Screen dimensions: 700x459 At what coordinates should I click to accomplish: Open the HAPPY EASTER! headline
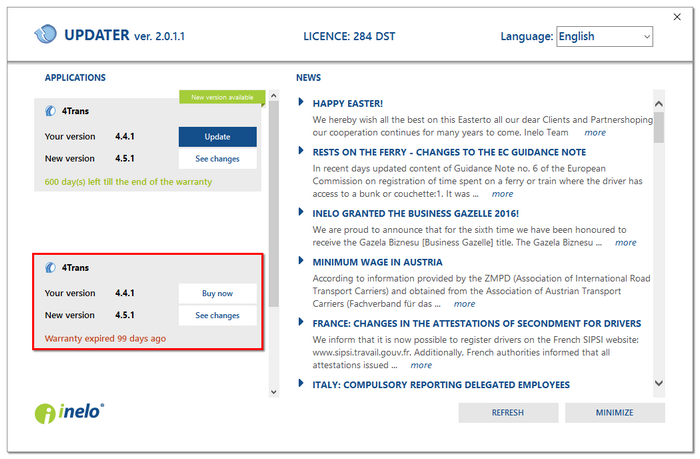pyautogui.click(x=348, y=104)
